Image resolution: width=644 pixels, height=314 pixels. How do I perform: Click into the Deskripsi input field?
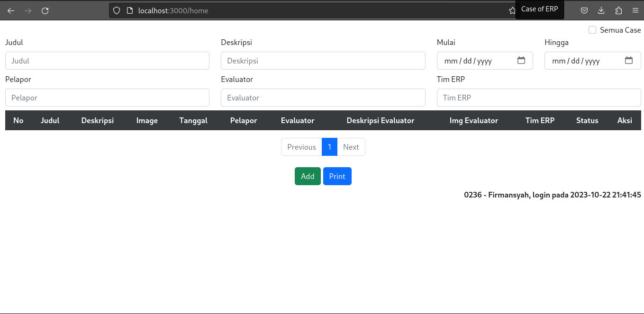click(323, 61)
